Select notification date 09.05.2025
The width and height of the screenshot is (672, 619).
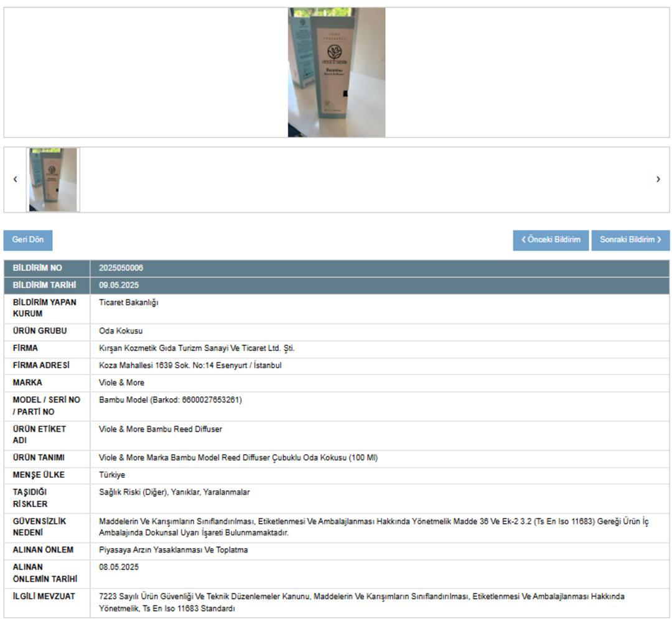[119, 286]
